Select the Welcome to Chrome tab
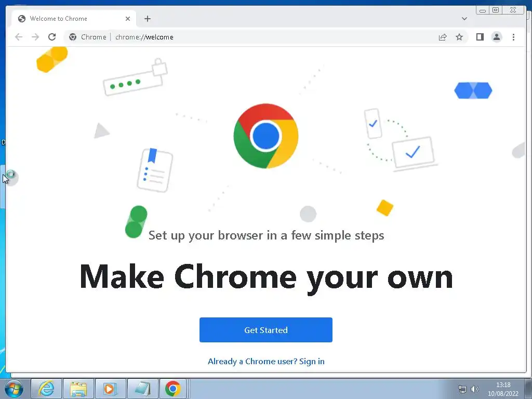The image size is (532, 399). 74,19
